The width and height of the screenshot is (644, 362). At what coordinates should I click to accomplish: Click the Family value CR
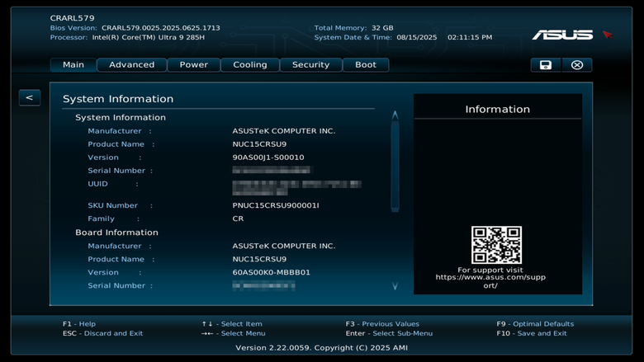coord(238,219)
